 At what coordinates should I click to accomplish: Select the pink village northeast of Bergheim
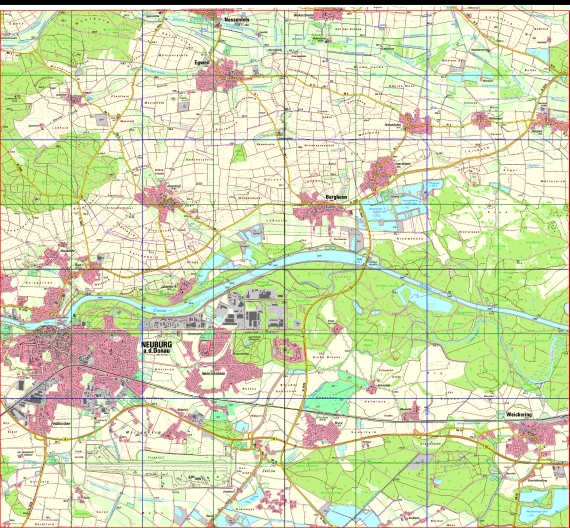[379, 174]
